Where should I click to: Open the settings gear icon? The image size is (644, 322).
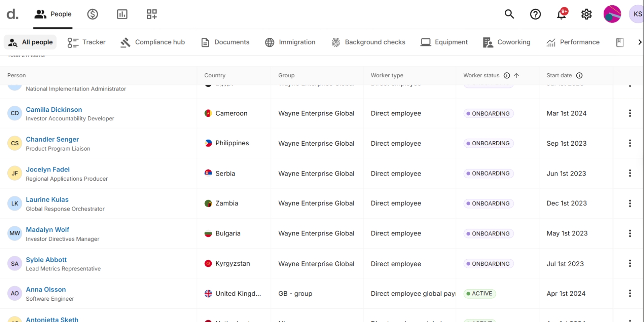point(586,14)
